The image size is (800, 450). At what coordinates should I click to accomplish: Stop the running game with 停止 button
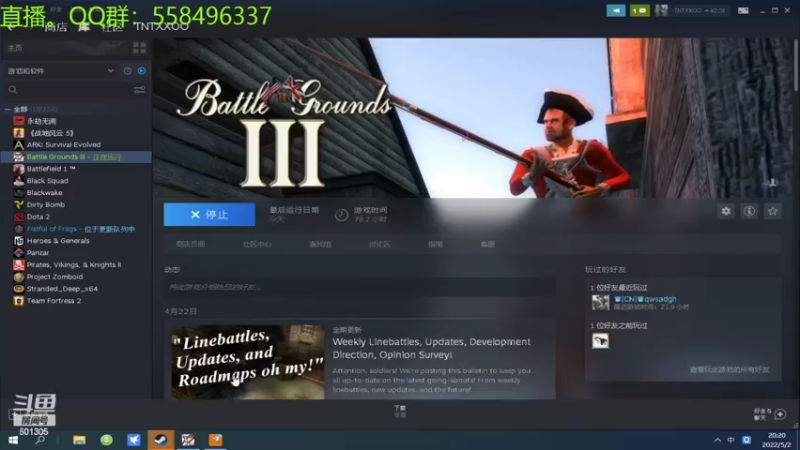click(209, 215)
